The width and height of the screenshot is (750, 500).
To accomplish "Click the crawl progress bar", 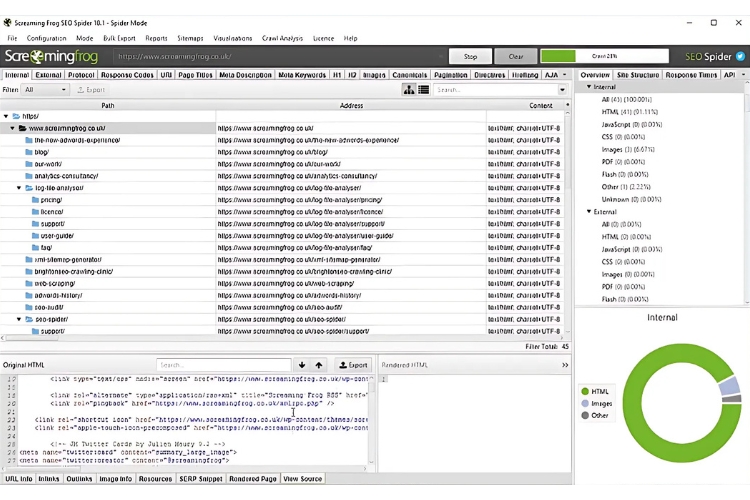I will [x=605, y=56].
